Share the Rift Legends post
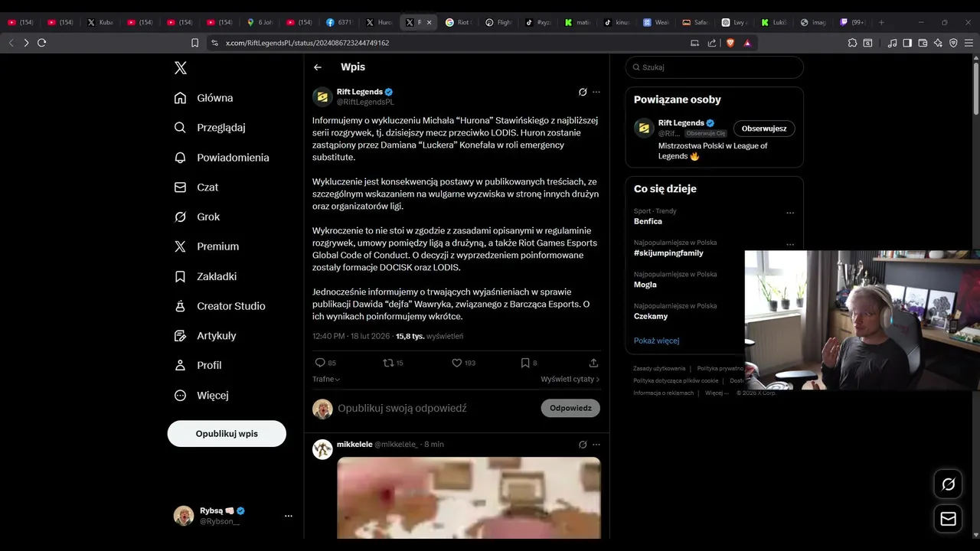Image resolution: width=980 pixels, height=551 pixels. tap(593, 363)
